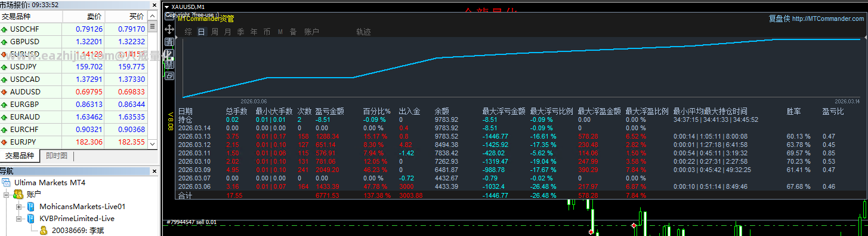Click the USDJPY bid price 159.702
Viewport: 868px width, 236px height.
click(x=89, y=67)
